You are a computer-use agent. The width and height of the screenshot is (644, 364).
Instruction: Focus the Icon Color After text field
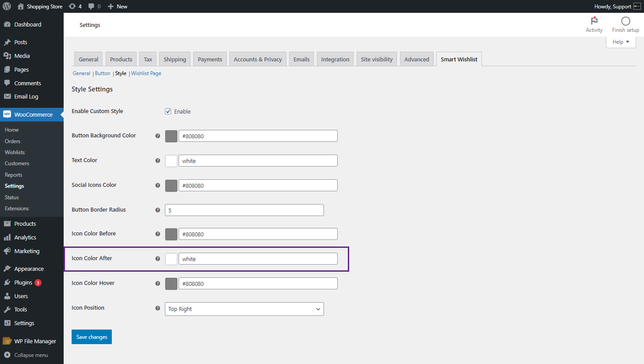[258, 259]
